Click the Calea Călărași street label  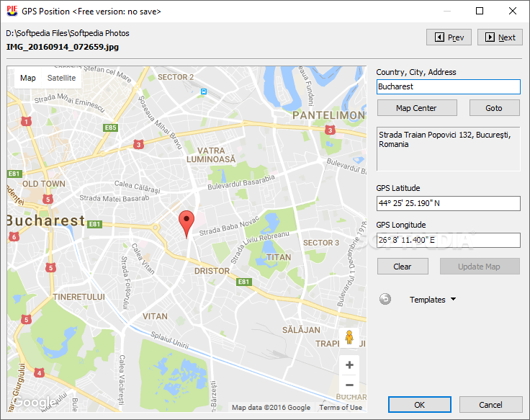click(138, 187)
